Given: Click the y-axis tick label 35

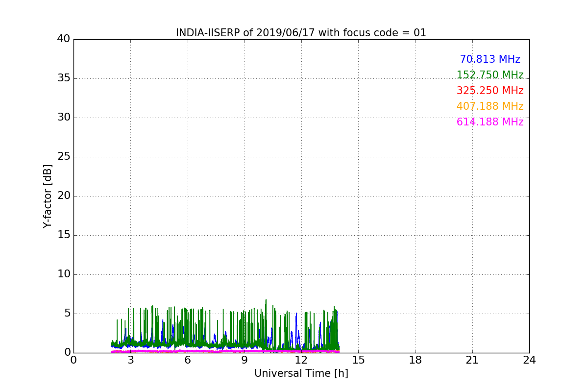Looking at the screenshot, I should [x=64, y=78].
